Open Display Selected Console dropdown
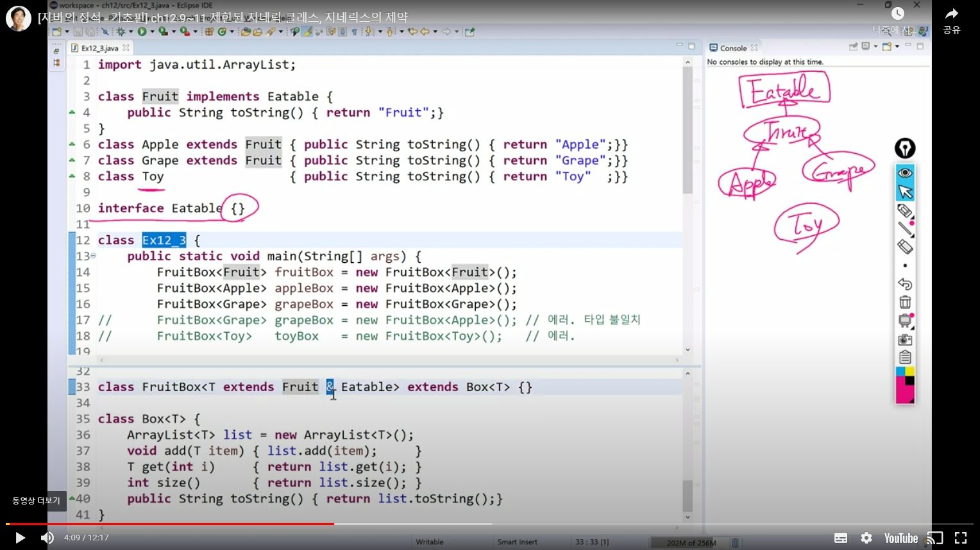This screenshot has width=980, height=550. [875, 47]
